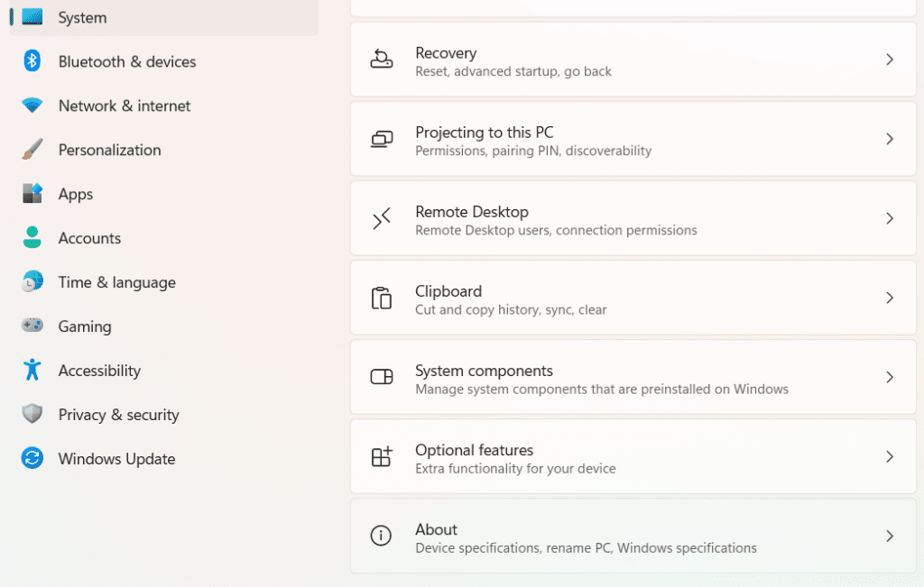The height and width of the screenshot is (587, 924).
Task: Select the Clipboard icon
Action: pyautogui.click(x=382, y=298)
